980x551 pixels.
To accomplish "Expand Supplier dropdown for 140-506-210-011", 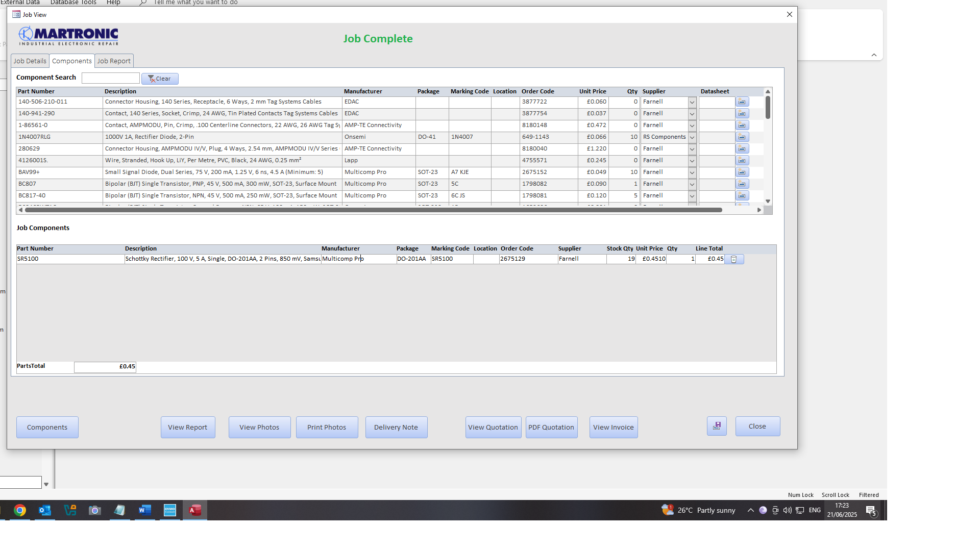I will (x=692, y=102).
